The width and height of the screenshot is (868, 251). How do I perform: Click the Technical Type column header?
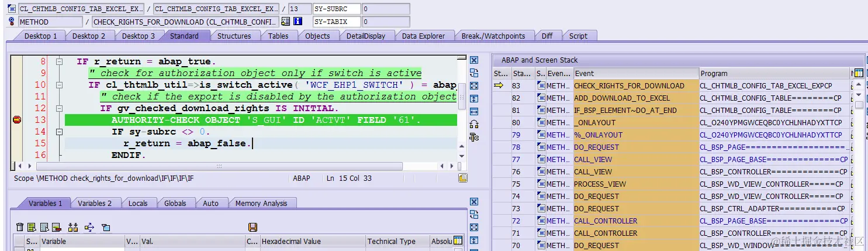click(397, 241)
